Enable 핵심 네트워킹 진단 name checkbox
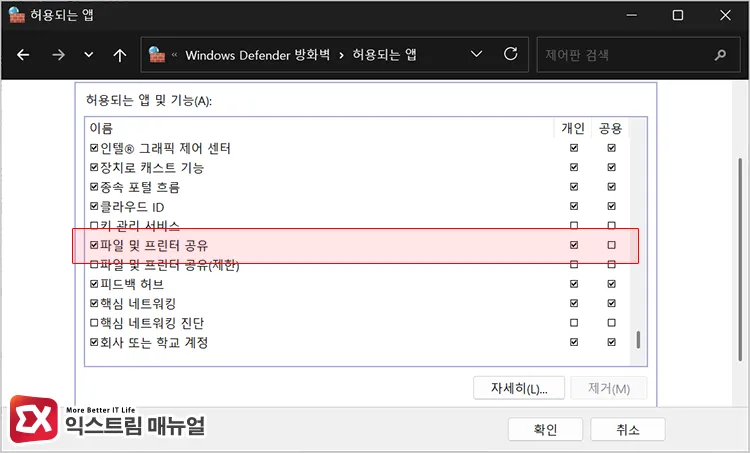 point(94,323)
